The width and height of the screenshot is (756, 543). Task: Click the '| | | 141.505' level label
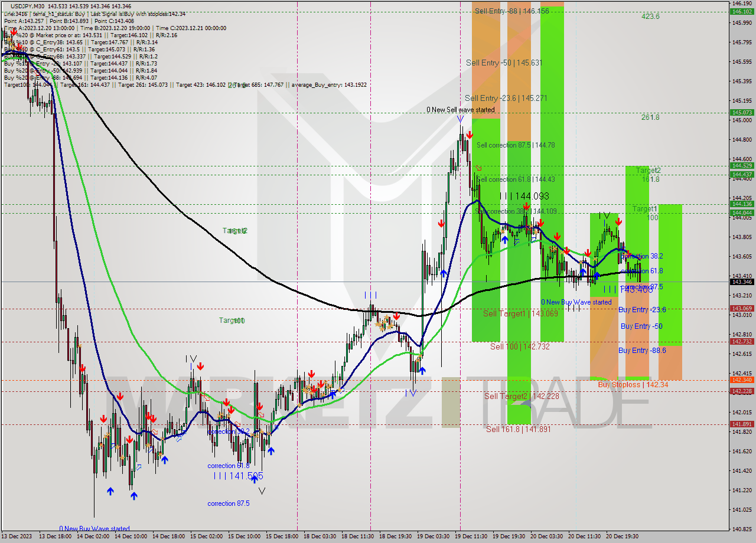tap(238, 476)
